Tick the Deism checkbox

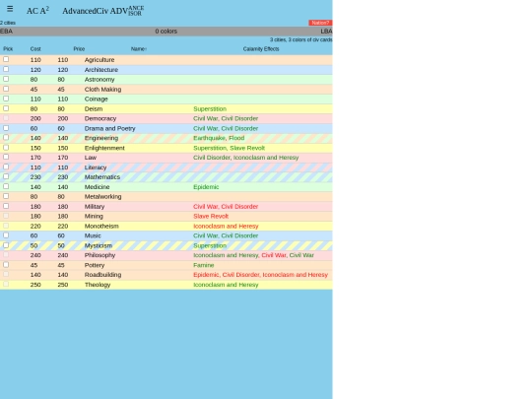point(6,108)
